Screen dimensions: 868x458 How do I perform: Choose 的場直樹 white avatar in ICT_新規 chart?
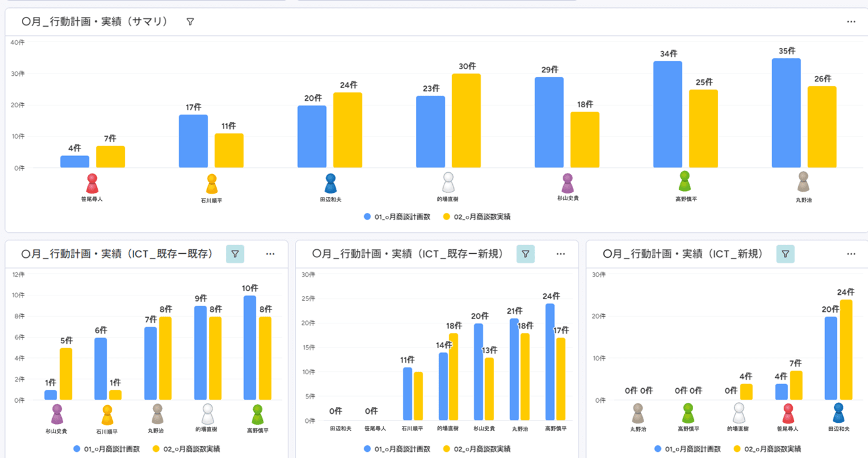tap(739, 414)
